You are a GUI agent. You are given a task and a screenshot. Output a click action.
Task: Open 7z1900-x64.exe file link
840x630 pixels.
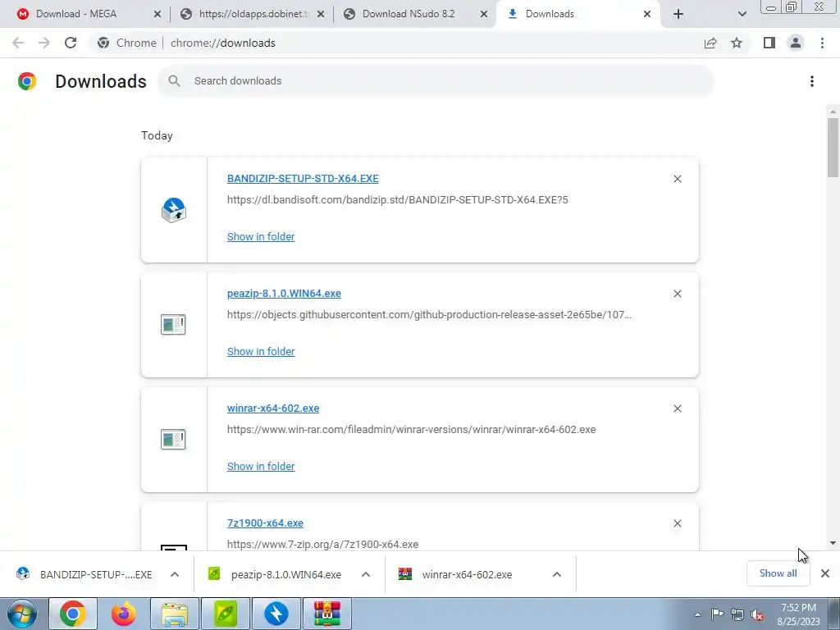[265, 523]
